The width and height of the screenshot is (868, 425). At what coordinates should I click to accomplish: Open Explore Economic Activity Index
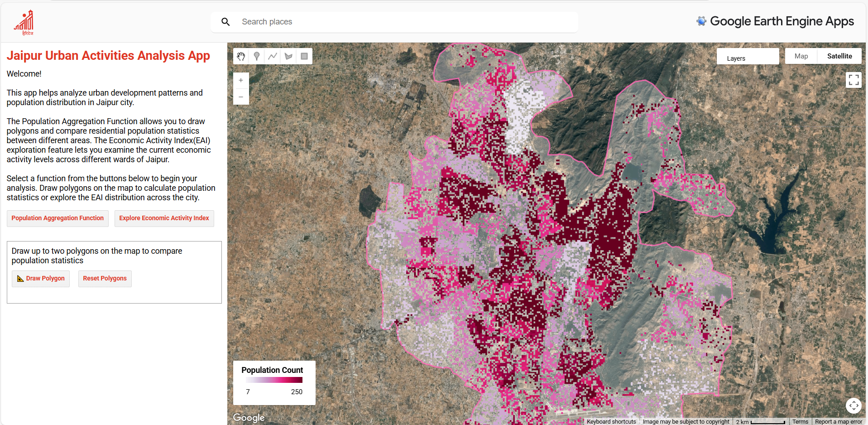(164, 218)
